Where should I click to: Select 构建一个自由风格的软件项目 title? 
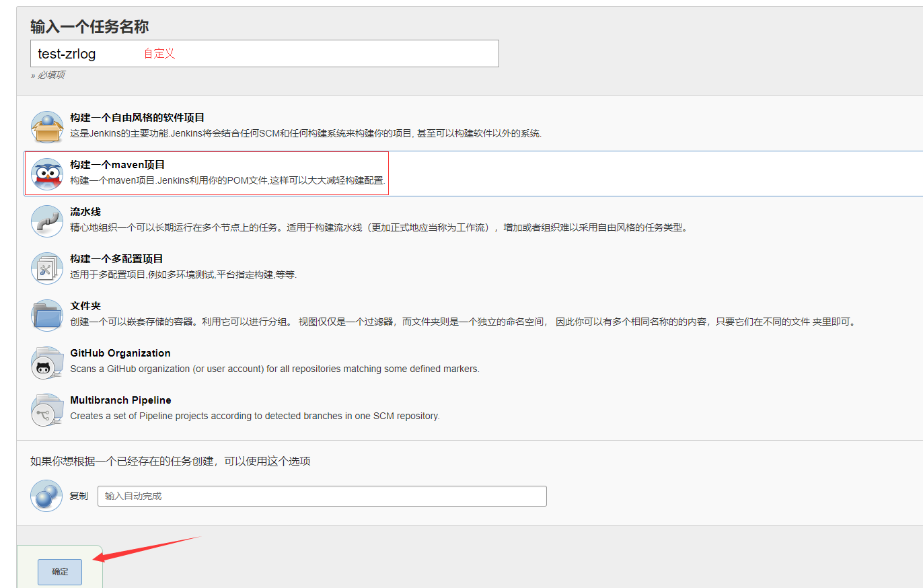137,118
